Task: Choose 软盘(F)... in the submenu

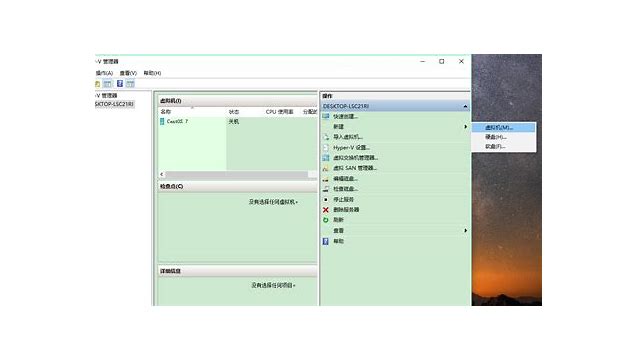Action: click(503, 146)
